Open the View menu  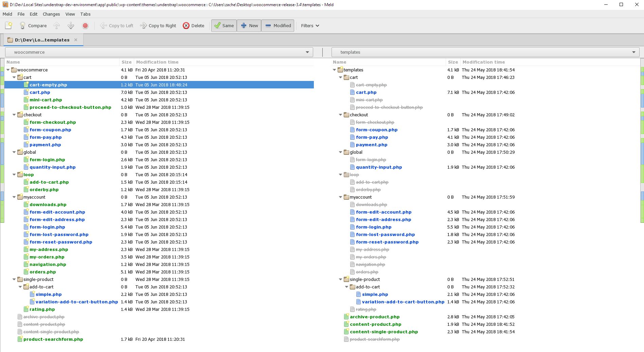click(70, 14)
